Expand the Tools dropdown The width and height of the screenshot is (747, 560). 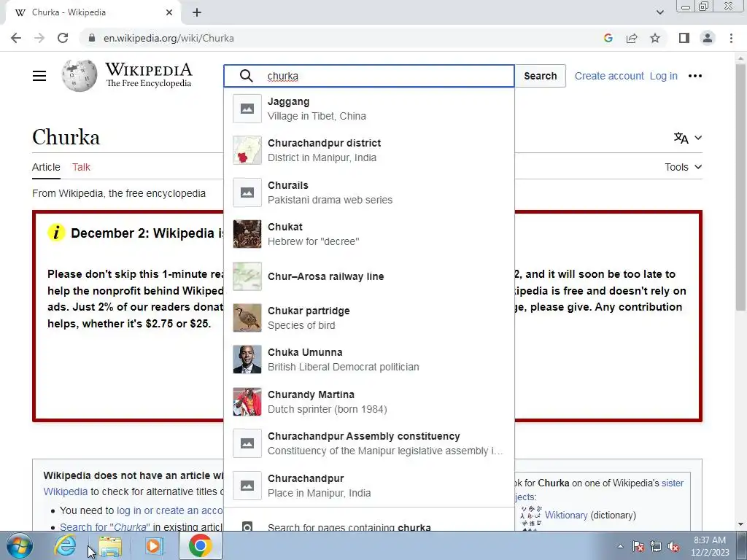tap(683, 167)
